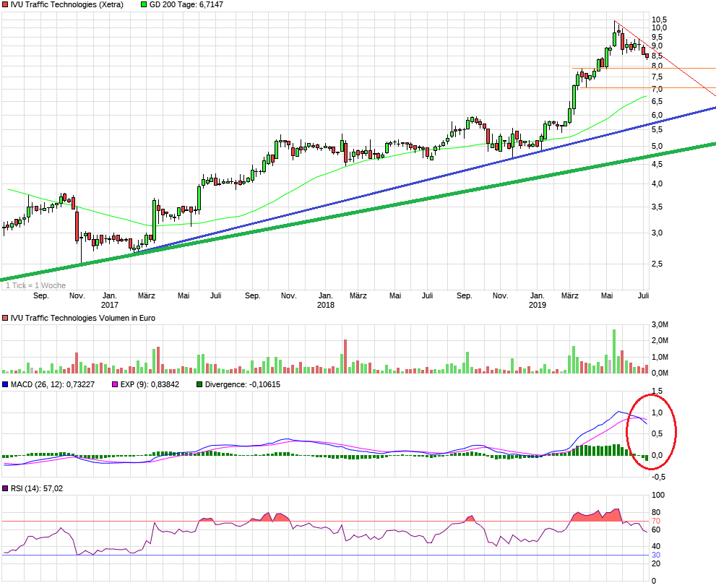Click the 2018 year label on time axis
Viewport: 716px width, 588px height.
coord(326,305)
